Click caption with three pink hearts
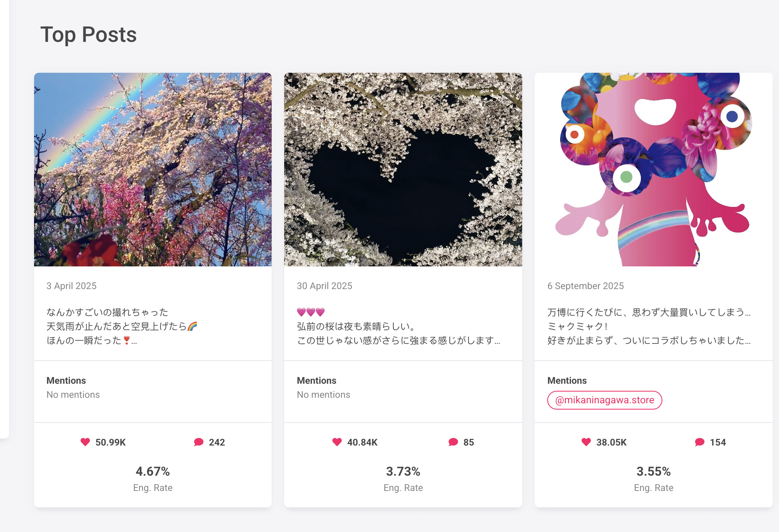Screen dimensions: 779x532 click(398, 327)
